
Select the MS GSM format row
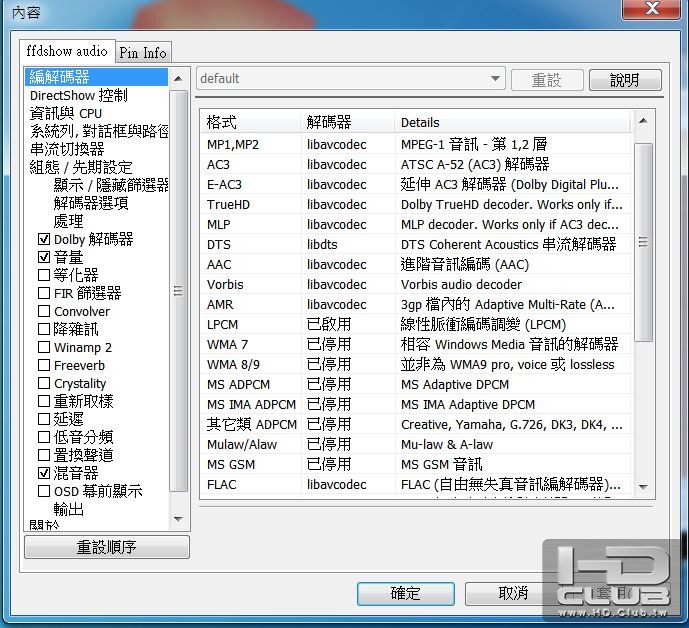point(416,465)
